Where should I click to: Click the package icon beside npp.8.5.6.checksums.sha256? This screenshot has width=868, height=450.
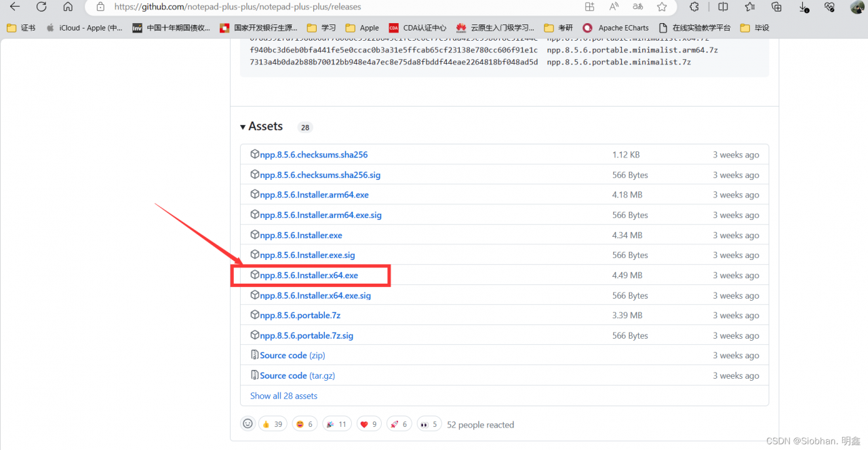point(255,154)
